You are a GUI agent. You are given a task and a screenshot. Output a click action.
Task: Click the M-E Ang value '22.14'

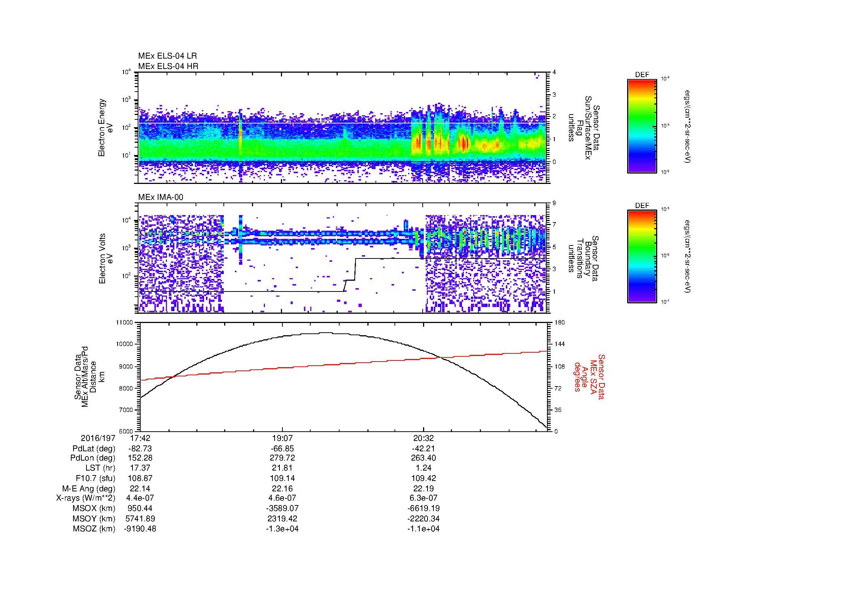coord(140,488)
